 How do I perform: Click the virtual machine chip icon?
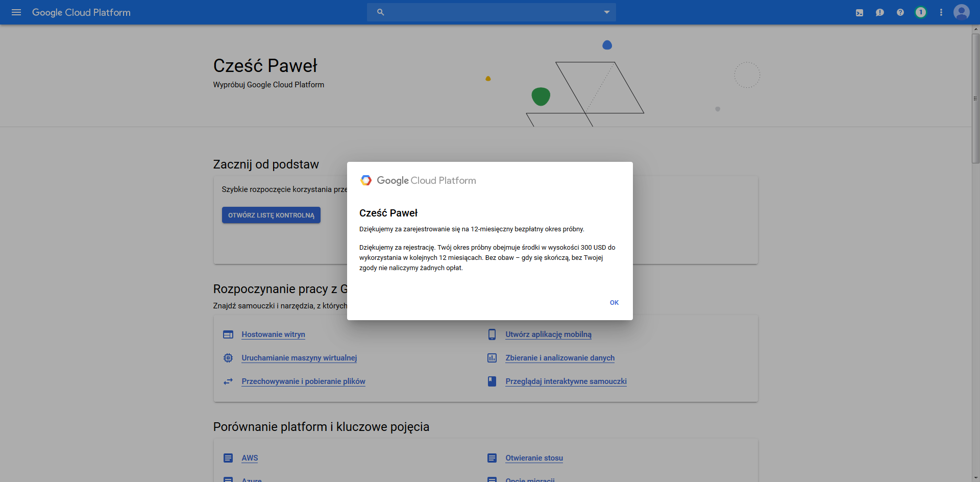click(x=228, y=358)
